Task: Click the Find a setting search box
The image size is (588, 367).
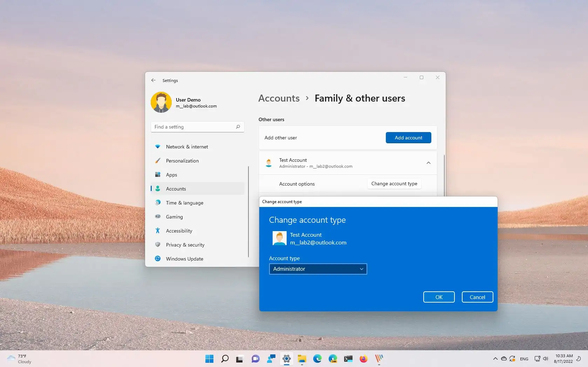Action: (197, 127)
